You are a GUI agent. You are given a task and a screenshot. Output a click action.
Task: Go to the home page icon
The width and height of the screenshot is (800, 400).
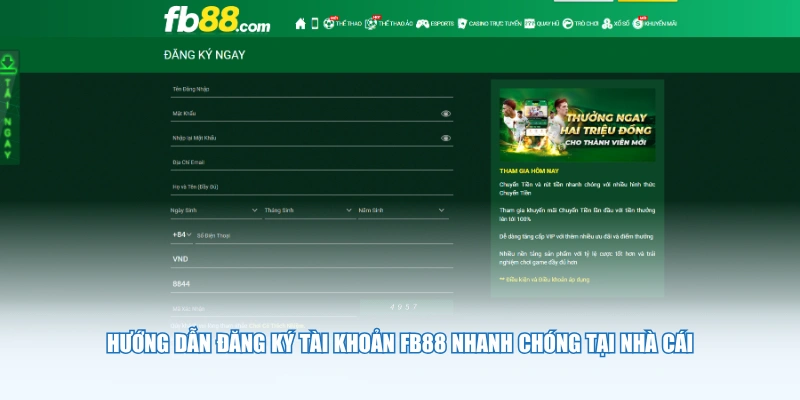pyautogui.click(x=301, y=23)
